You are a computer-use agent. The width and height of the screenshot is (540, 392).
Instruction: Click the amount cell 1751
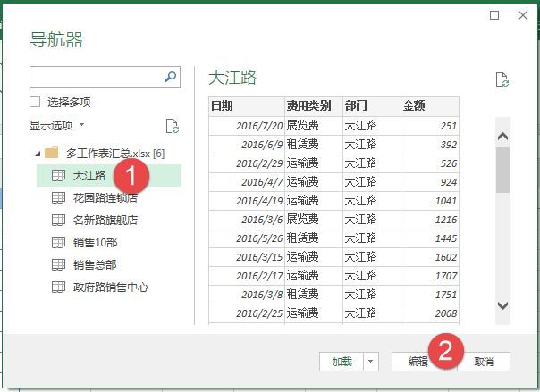pyautogui.click(x=430, y=295)
